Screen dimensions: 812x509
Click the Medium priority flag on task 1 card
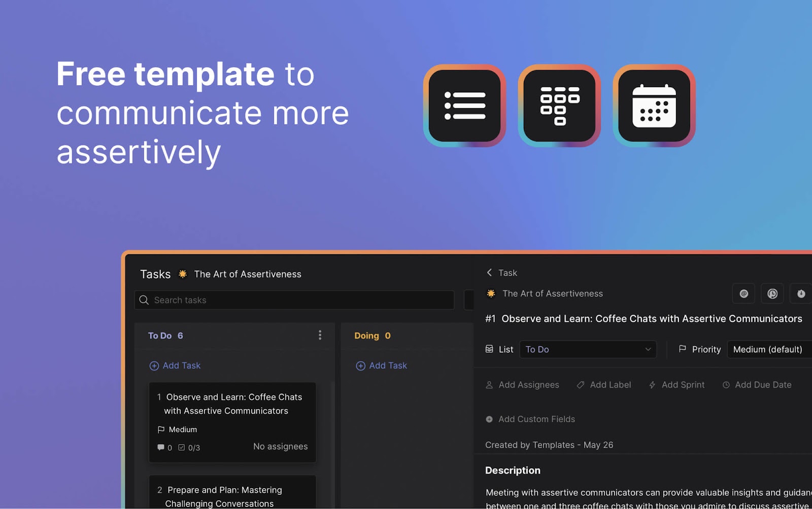click(161, 429)
